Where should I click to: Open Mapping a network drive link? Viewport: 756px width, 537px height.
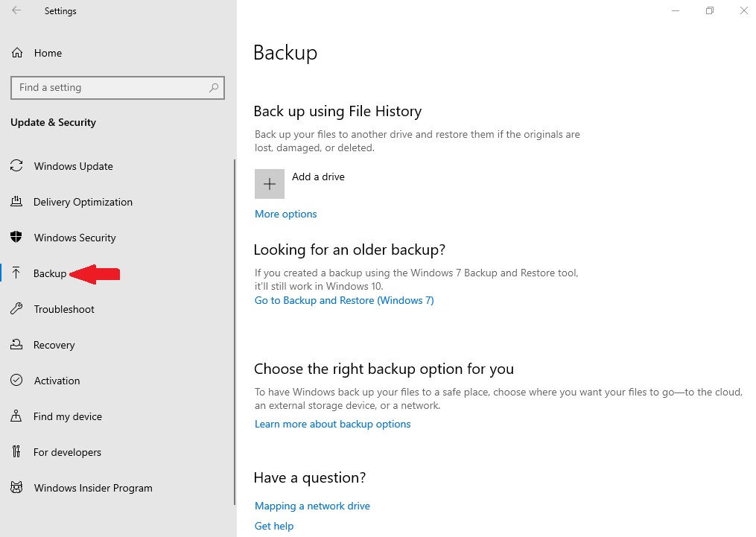pyautogui.click(x=312, y=506)
